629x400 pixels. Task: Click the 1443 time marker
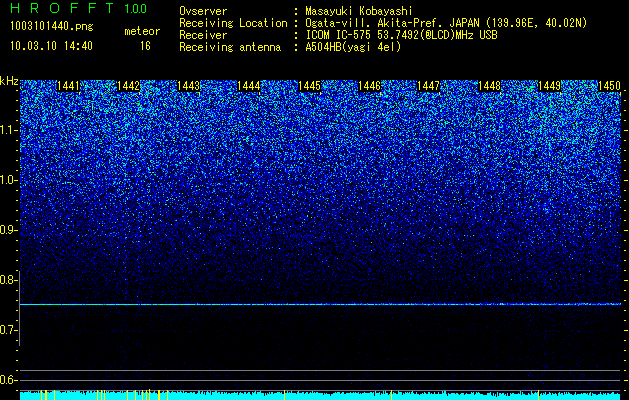click(x=189, y=86)
